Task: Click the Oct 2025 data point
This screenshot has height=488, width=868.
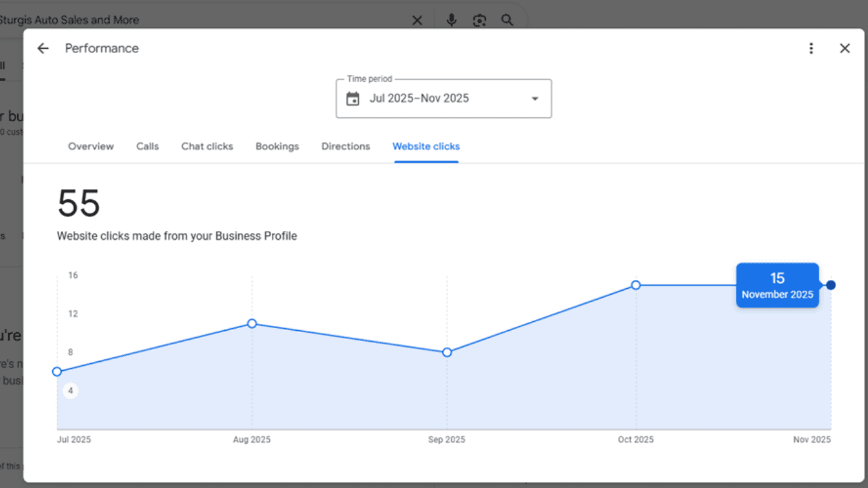Action: click(x=635, y=285)
